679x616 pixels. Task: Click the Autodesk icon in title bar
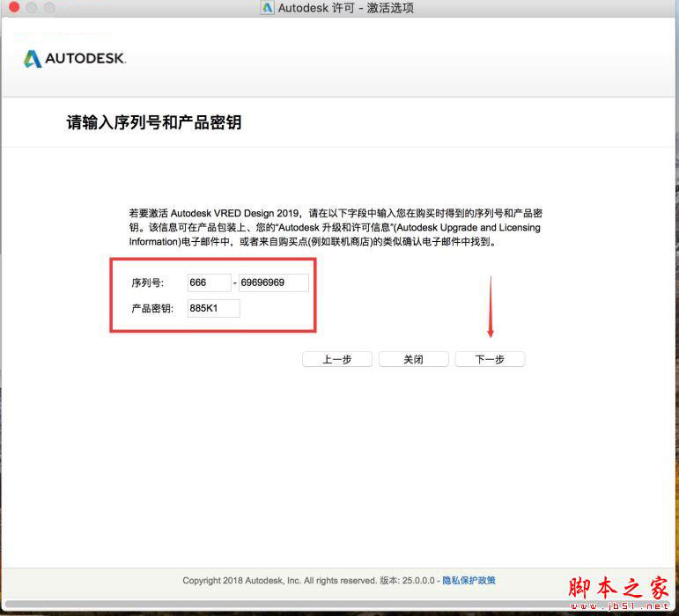(x=267, y=8)
